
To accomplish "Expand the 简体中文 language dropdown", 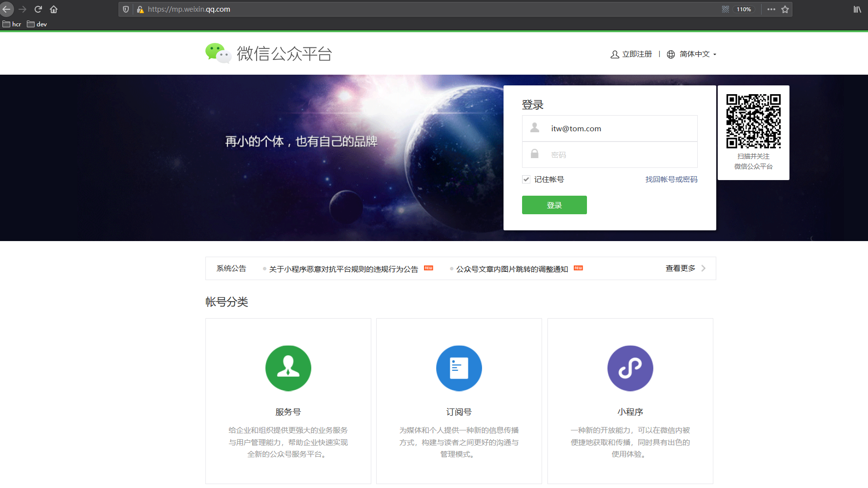I will pos(698,54).
